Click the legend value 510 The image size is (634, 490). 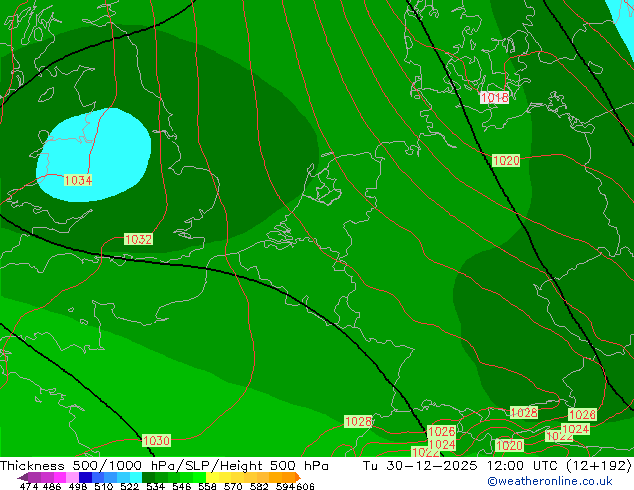104,486
